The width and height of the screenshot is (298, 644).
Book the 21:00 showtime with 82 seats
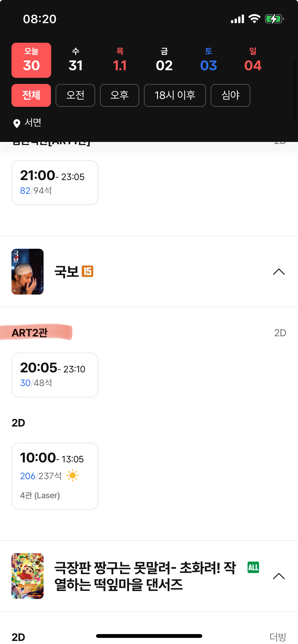click(x=55, y=183)
